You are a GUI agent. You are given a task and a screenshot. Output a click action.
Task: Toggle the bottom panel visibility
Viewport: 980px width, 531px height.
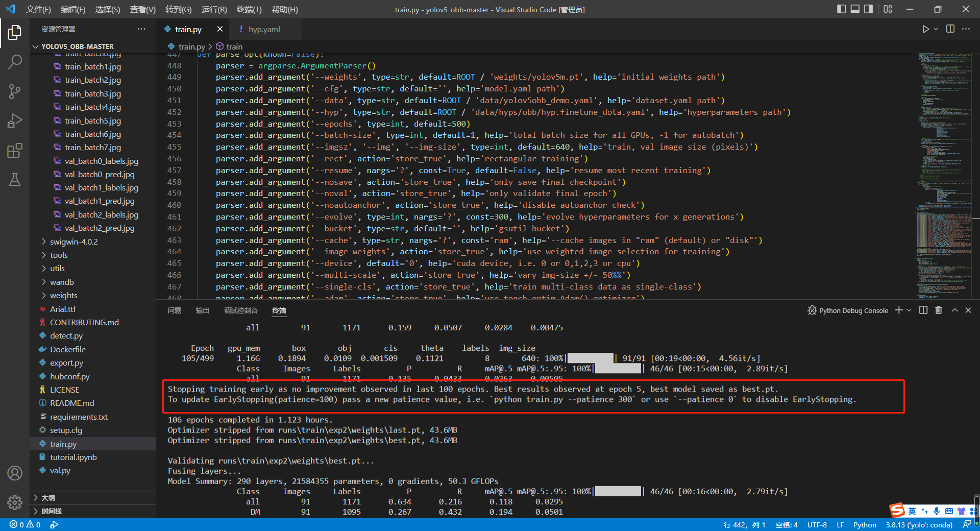coord(855,9)
